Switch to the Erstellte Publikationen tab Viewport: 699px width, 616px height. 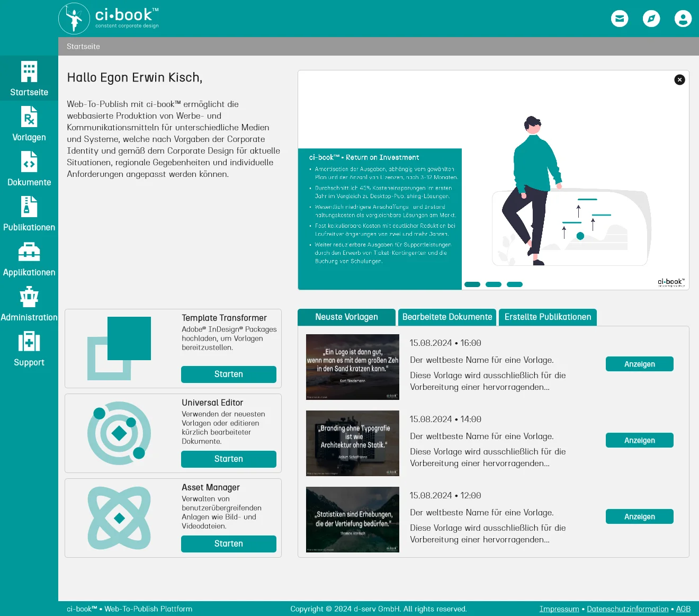point(548,317)
